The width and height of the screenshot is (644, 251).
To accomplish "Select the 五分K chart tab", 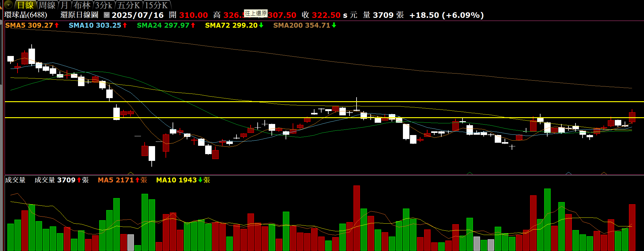I will (x=129, y=5).
